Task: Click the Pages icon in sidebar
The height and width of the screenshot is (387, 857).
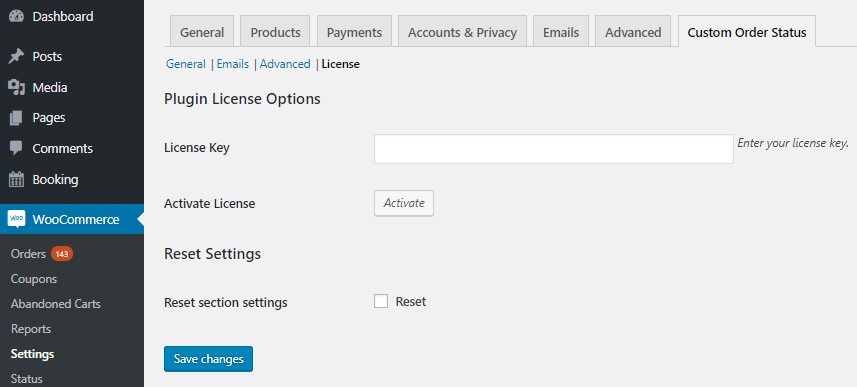Action: pyautogui.click(x=16, y=118)
